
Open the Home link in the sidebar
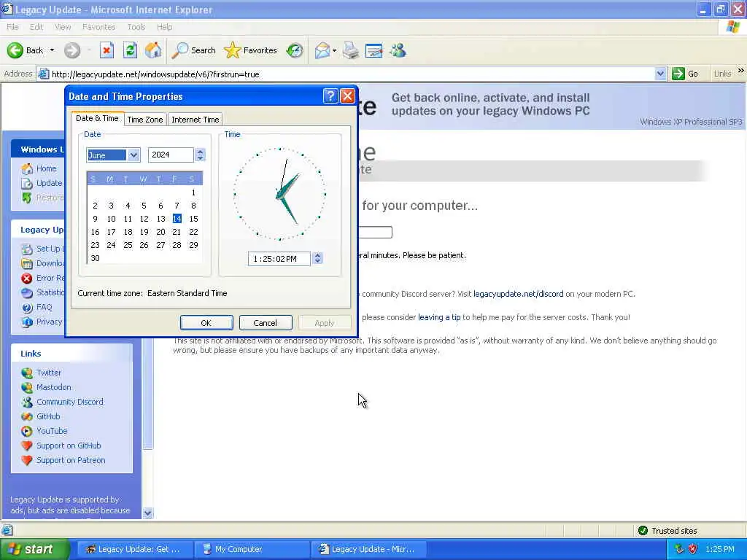click(x=46, y=168)
